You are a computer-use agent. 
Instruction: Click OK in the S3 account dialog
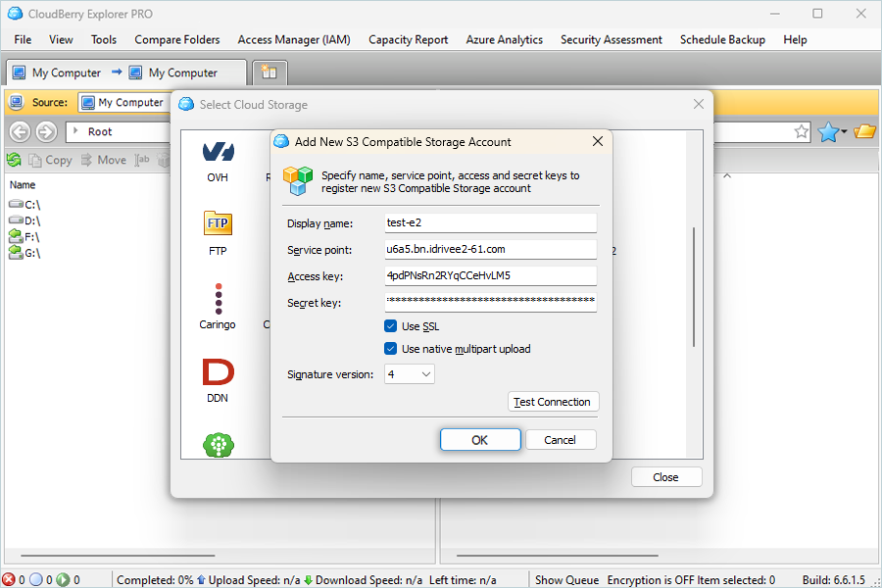point(480,440)
